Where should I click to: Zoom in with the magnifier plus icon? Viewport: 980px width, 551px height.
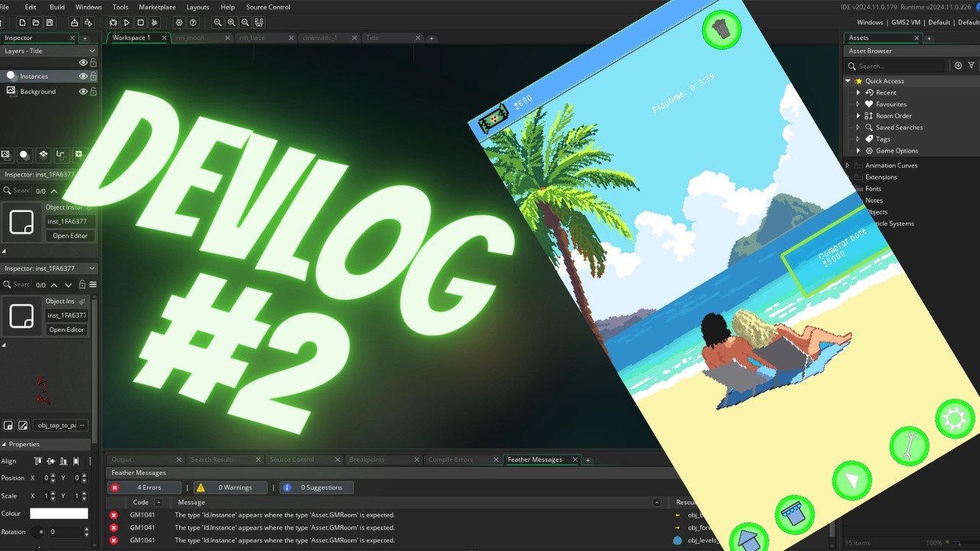point(245,23)
